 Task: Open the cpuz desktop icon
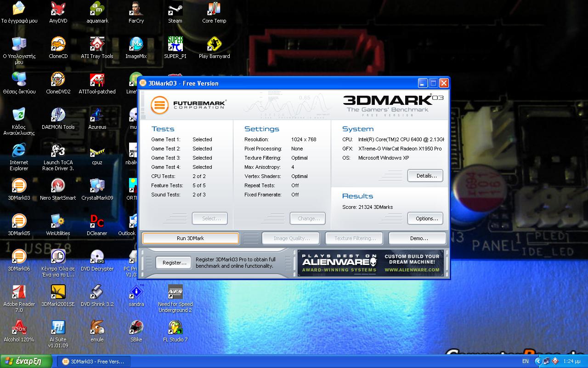coord(97,154)
